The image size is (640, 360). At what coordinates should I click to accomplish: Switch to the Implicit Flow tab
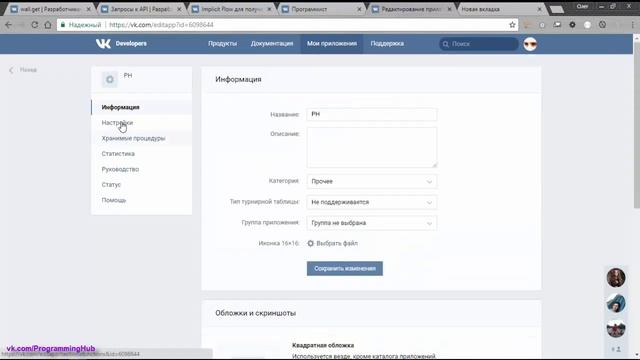pos(231,9)
